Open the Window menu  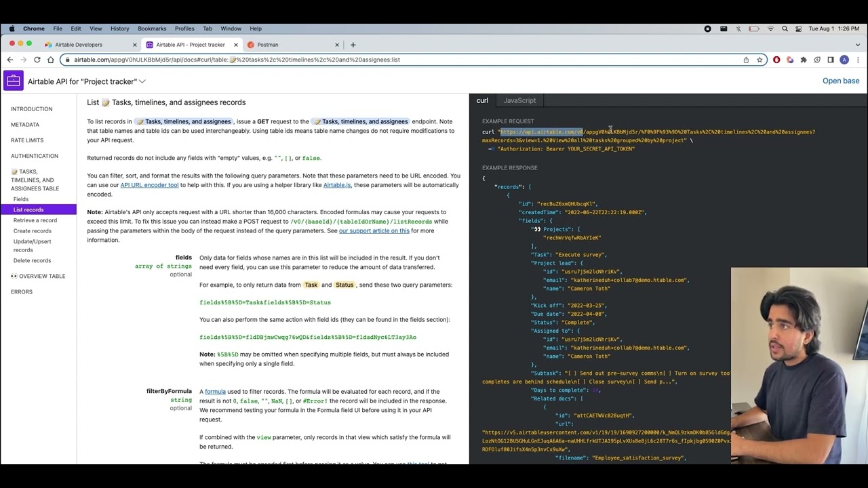click(231, 28)
